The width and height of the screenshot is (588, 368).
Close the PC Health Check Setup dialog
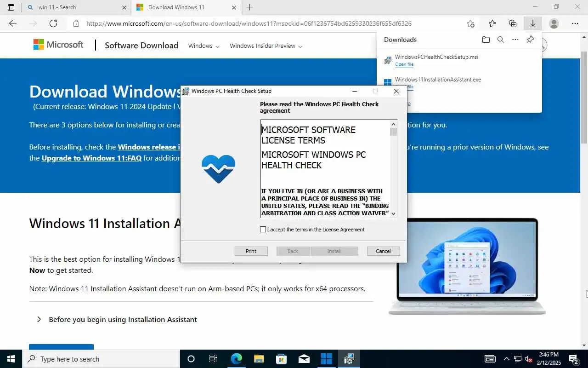[396, 91]
